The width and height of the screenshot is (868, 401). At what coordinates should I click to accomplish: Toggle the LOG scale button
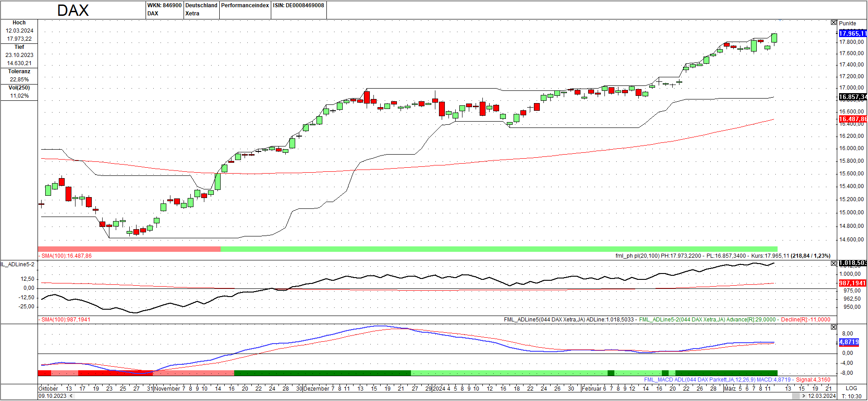tap(851, 388)
